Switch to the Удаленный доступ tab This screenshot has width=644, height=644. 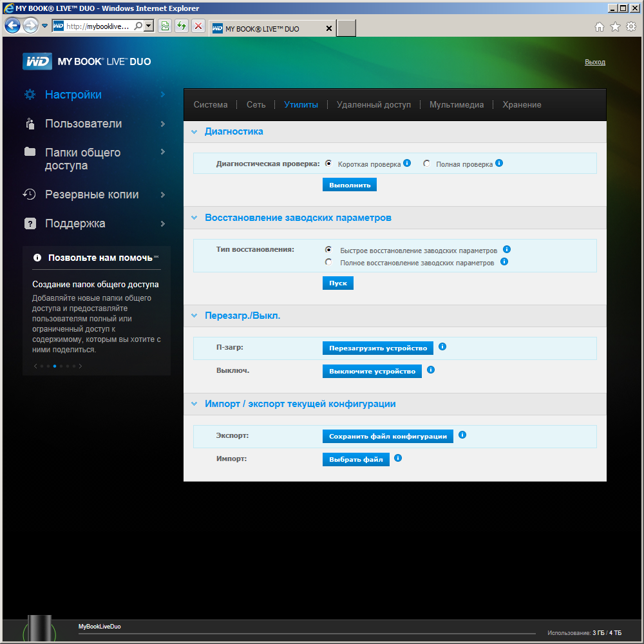[x=374, y=105]
